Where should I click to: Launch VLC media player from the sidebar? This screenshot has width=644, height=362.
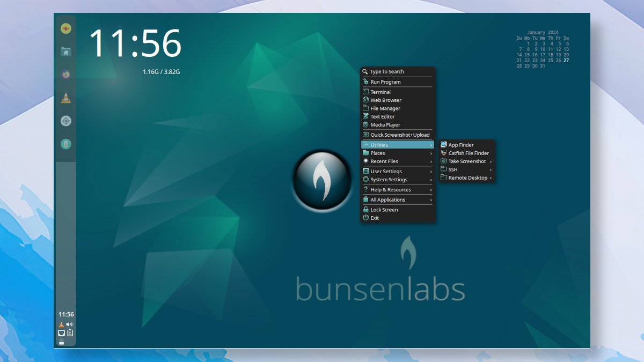click(65, 97)
